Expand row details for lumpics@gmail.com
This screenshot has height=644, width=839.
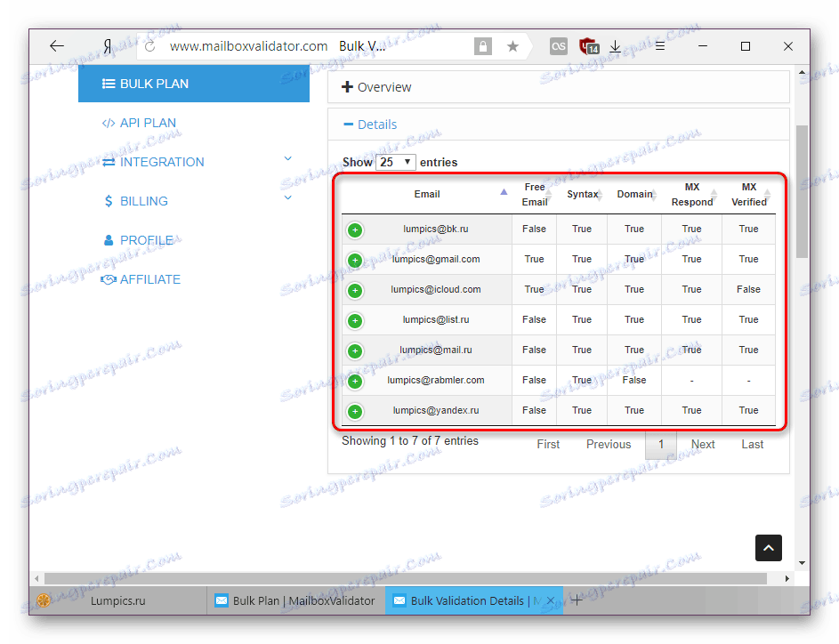click(355, 261)
